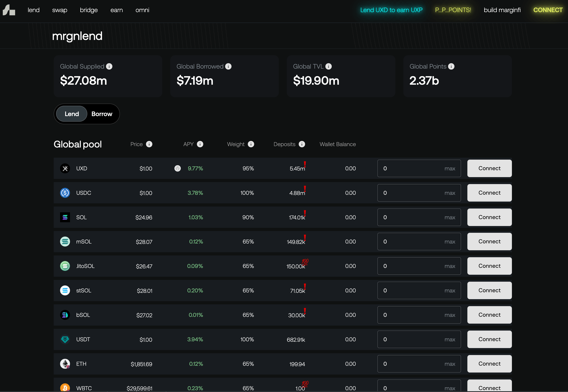Viewport: 568px width, 392px height.
Task: Click the Deposits column info icon
Action: [302, 144]
